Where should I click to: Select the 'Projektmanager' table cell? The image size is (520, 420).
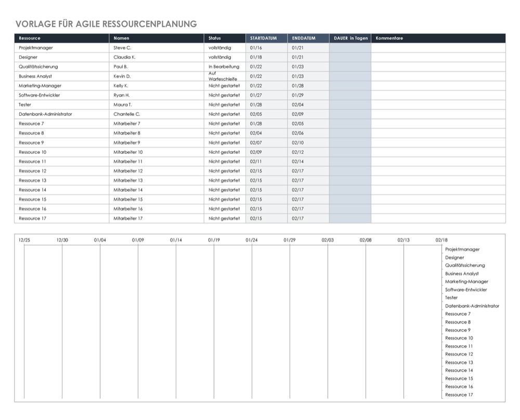pyautogui.click(x=62, y=48)
